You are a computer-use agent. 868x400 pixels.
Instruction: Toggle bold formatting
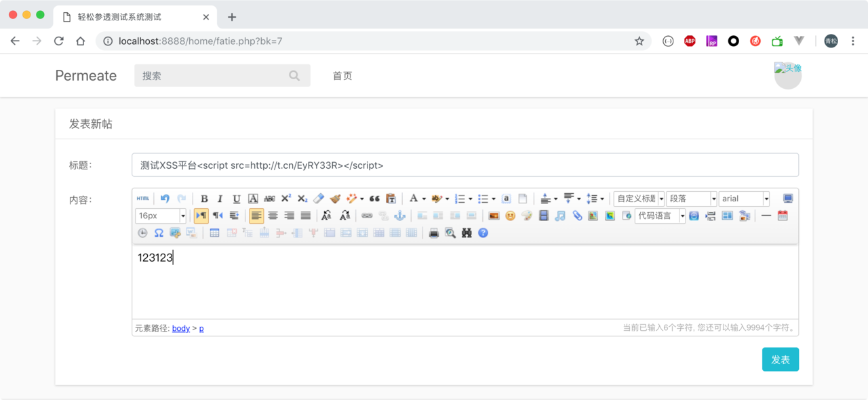(x=204, y=199)
